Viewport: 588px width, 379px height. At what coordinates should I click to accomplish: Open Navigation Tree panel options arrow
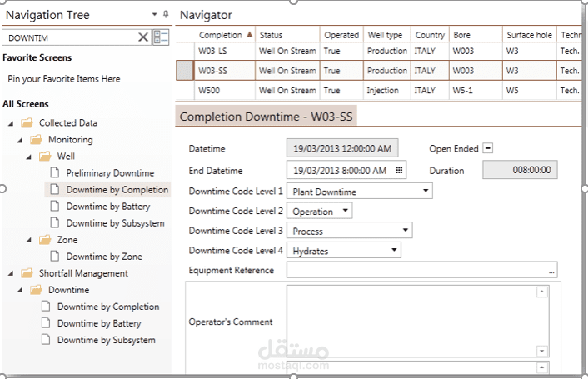155,15
